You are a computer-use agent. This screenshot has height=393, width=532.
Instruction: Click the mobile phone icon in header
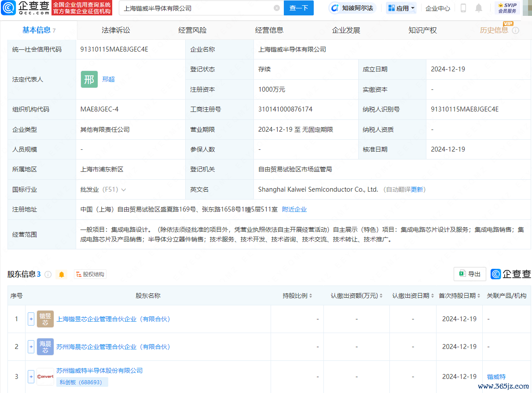tap(463, 8)
